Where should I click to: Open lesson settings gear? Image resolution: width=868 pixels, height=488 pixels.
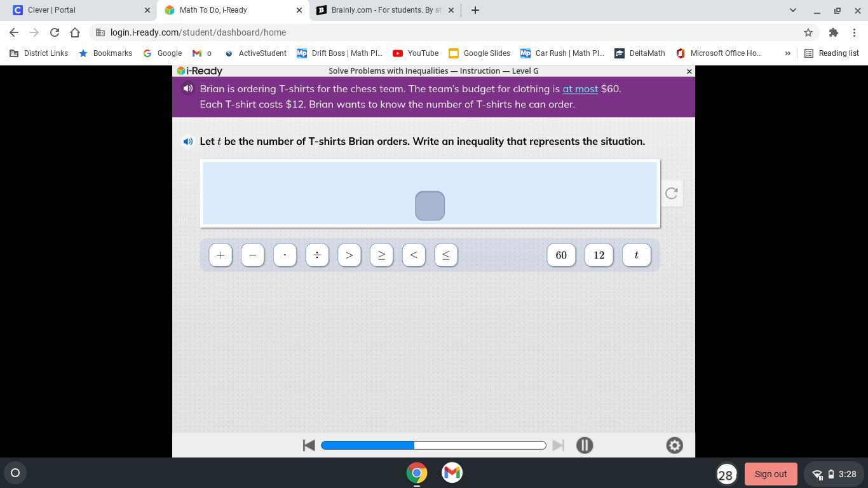(x=675, y=445)
